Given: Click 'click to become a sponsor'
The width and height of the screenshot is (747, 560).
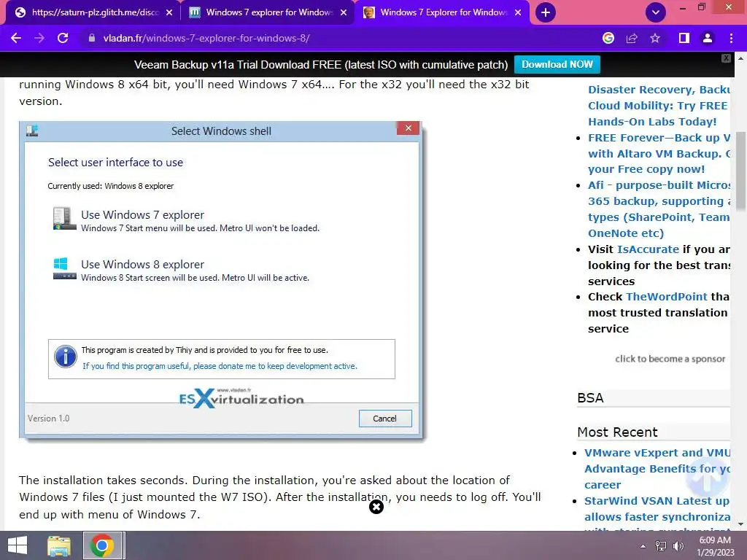Looking at the screenshot, I should [x=670, y=359].
